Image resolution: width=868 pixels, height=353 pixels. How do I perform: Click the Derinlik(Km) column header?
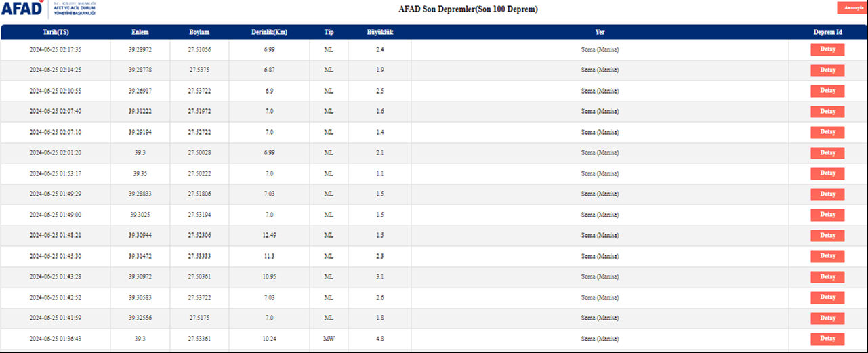[x=269, y=32]
